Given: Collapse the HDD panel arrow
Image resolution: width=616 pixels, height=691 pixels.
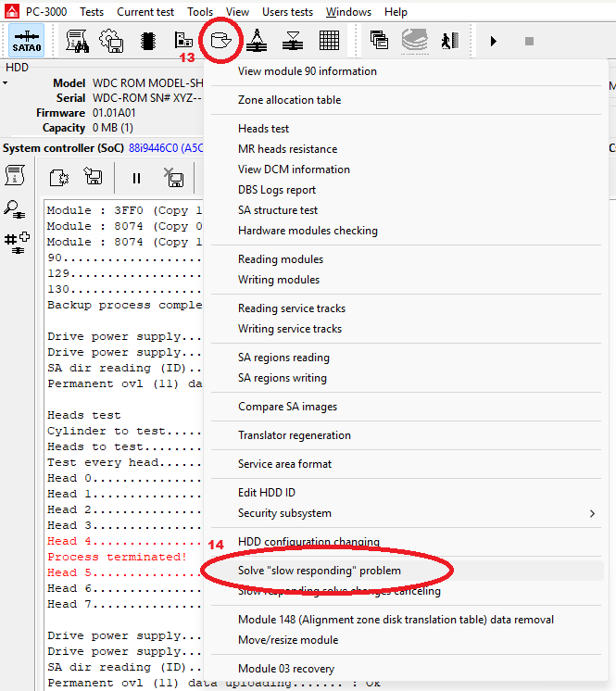Looking at the screenshot, I should (6, 83).
